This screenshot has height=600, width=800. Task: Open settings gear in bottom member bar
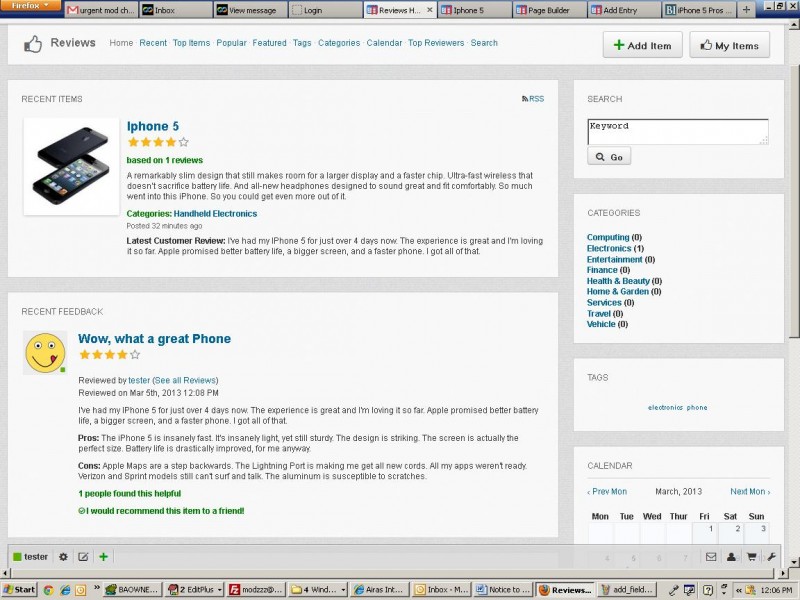63,557
